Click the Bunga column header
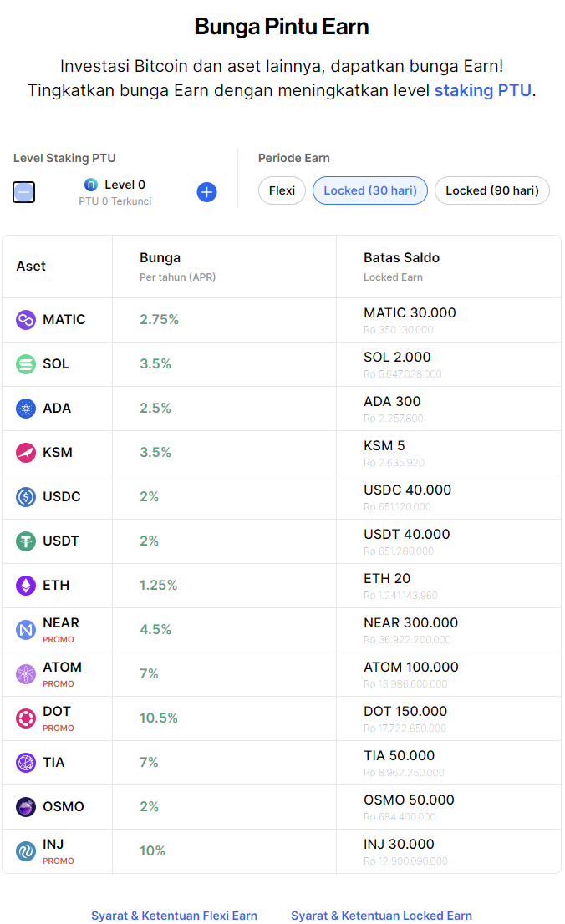This screenshot has height=924, width=565. coord(160,258)
